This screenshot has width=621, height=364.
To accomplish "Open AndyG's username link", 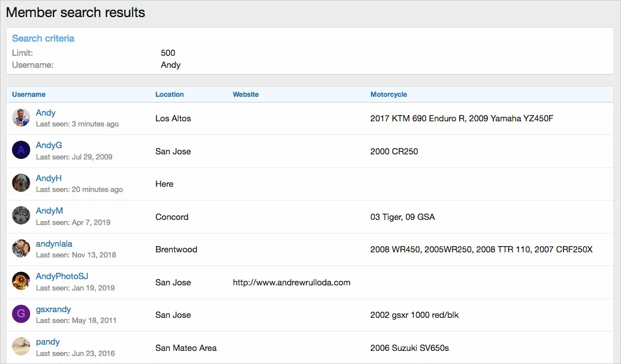I will click(49, 145).
